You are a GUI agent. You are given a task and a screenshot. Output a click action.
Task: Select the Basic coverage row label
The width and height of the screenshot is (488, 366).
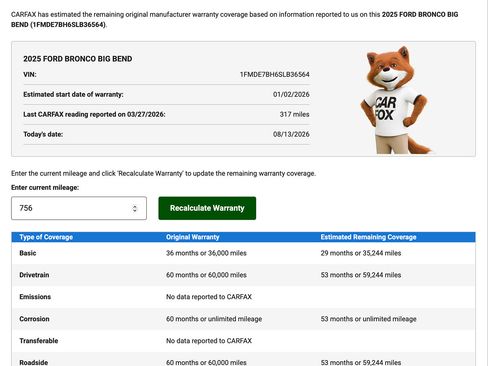(x=28, y=253)
